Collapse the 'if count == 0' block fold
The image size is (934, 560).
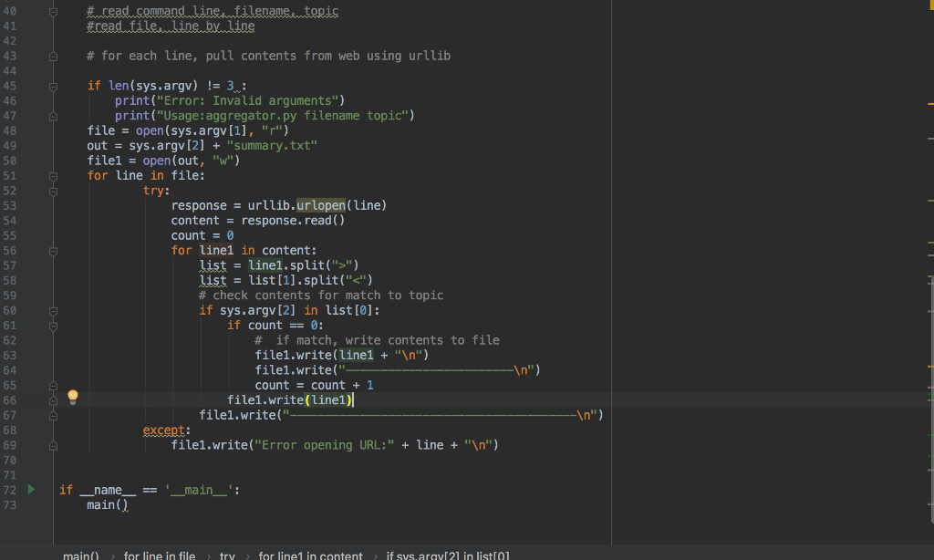coord(53,327)
